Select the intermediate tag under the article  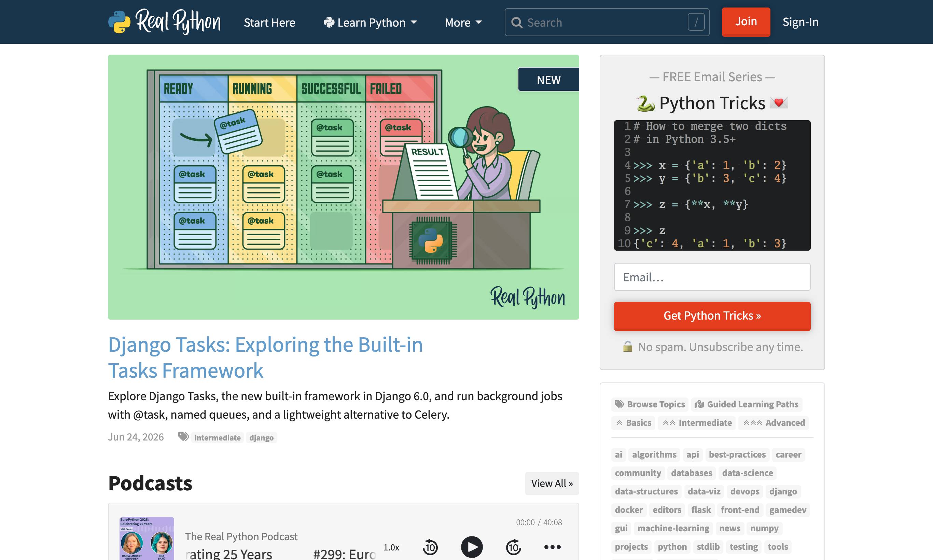(x=218, y=437)
